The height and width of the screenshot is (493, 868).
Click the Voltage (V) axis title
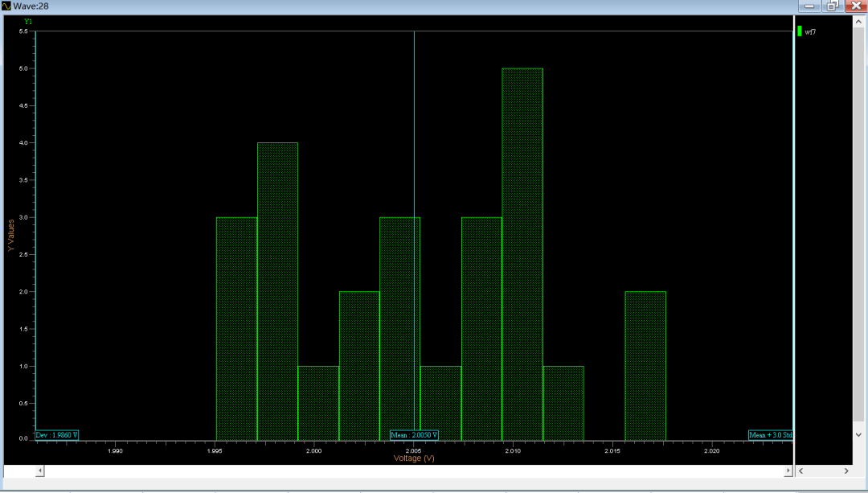click(414, 458)
